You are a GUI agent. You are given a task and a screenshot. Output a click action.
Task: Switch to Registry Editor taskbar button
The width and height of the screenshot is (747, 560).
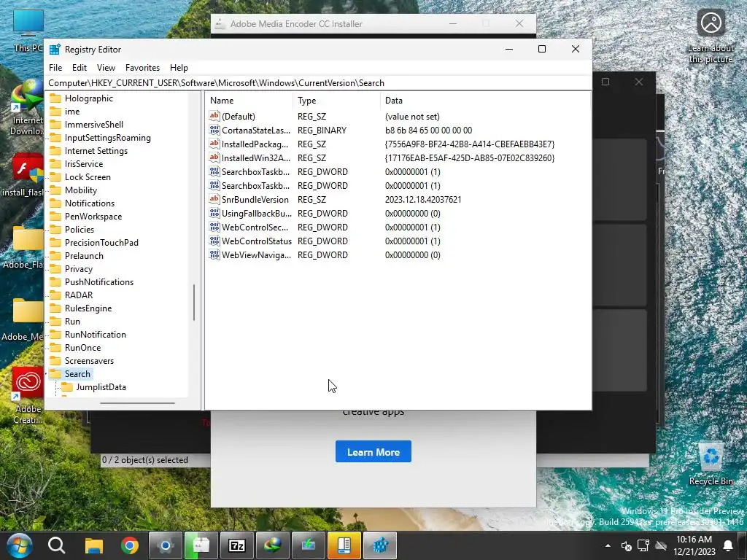tap(379, 545)
